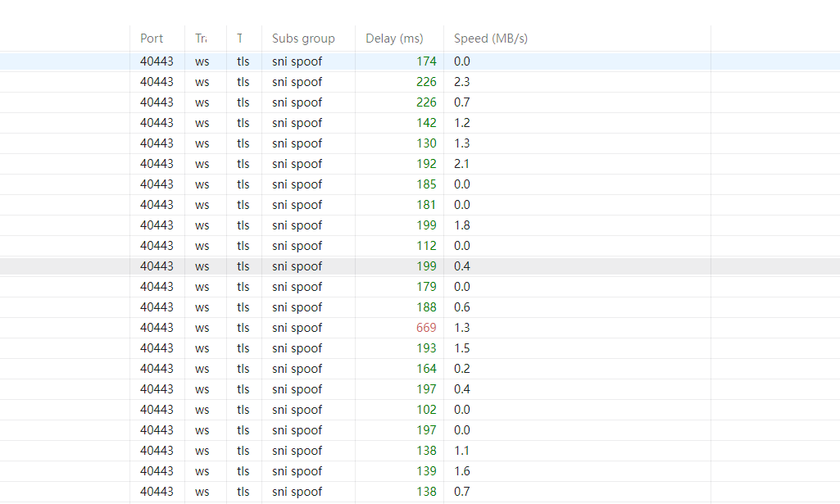Sort rows by Delay (ms) header

coord(394,39)
